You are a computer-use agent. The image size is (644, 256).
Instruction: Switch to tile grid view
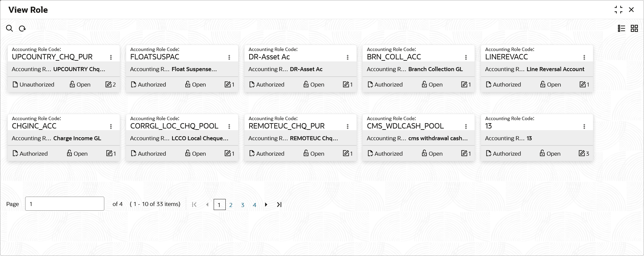[634, 29]
